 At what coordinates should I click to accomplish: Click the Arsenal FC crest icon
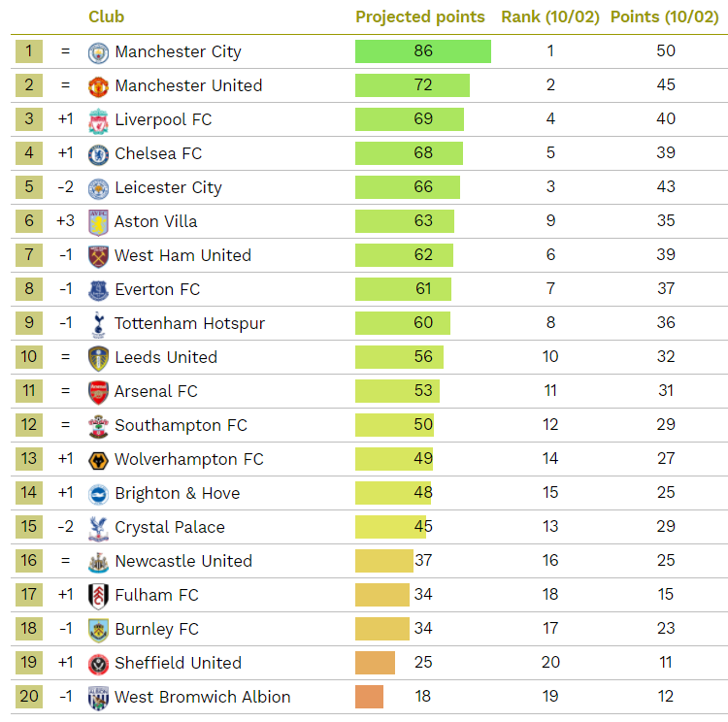(98, 392)
